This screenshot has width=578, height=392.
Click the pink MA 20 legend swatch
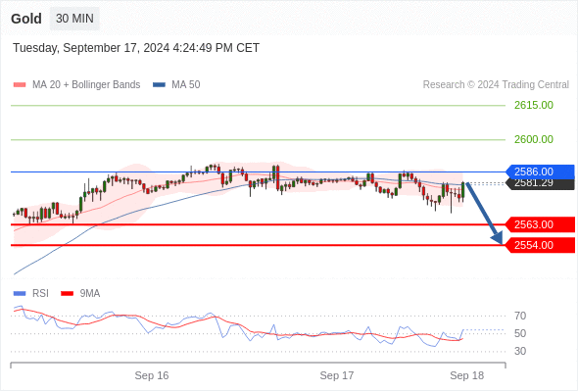coord(20,85)
